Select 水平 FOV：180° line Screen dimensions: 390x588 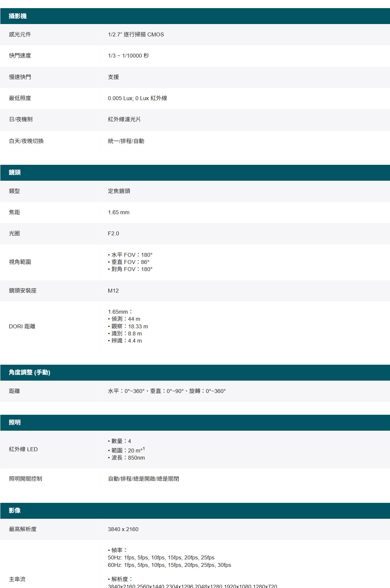(x=130, y=255)
